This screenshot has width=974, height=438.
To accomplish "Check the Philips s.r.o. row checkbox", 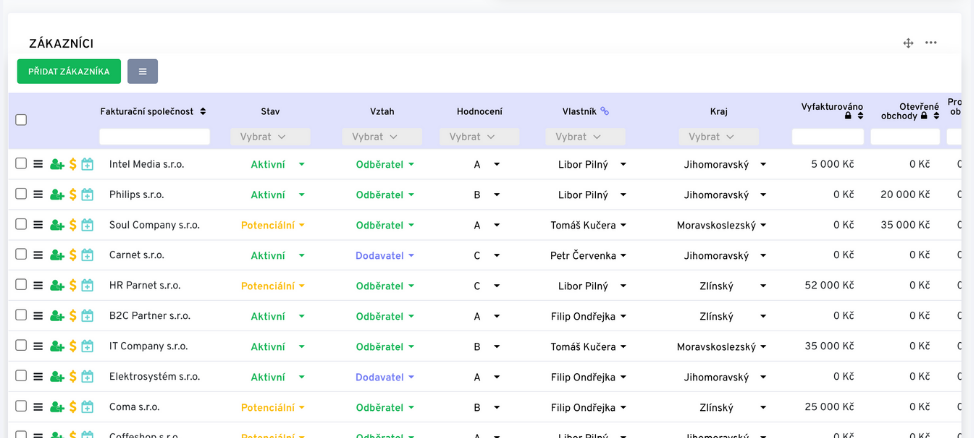I will (21, 194).
